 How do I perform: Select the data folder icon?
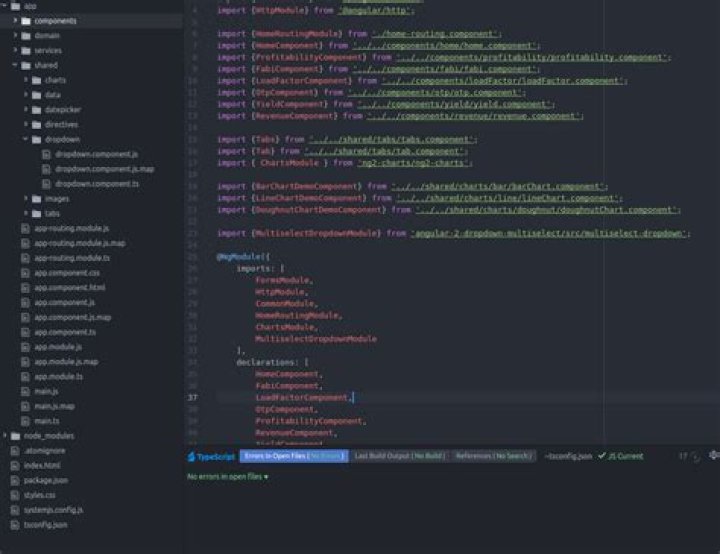[37, 95]
